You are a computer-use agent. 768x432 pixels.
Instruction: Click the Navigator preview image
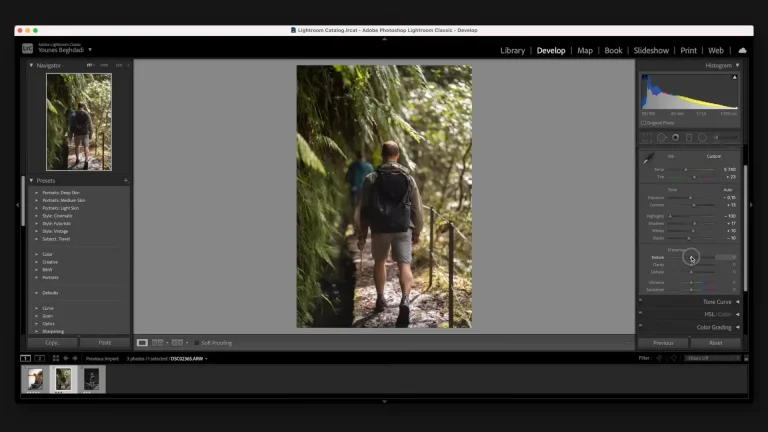[79, 122]
